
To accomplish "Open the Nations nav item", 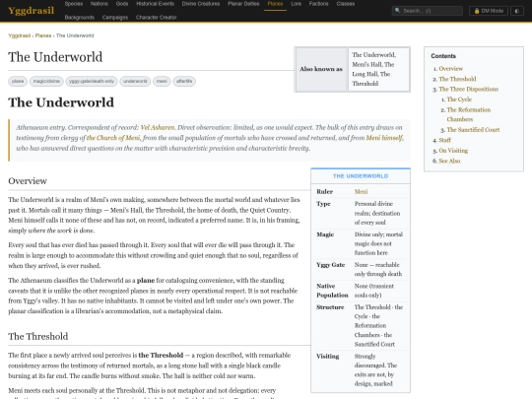I will 100,4.
